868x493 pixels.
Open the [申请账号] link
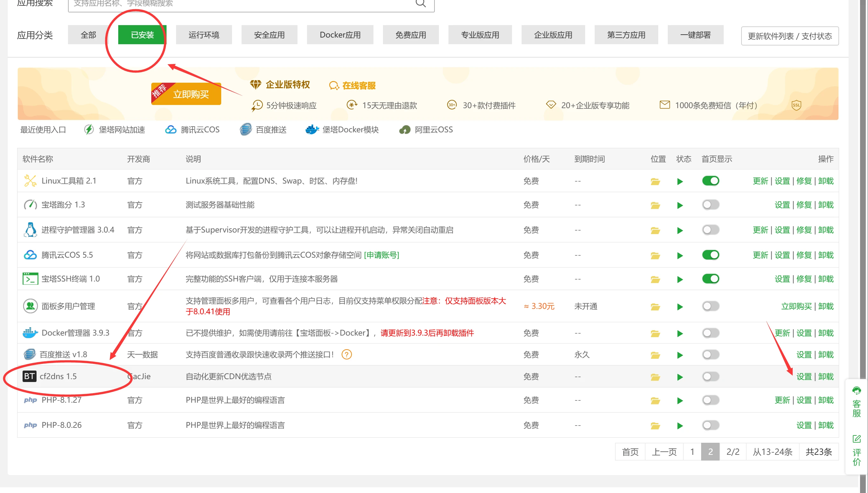(x=382, y=255)
